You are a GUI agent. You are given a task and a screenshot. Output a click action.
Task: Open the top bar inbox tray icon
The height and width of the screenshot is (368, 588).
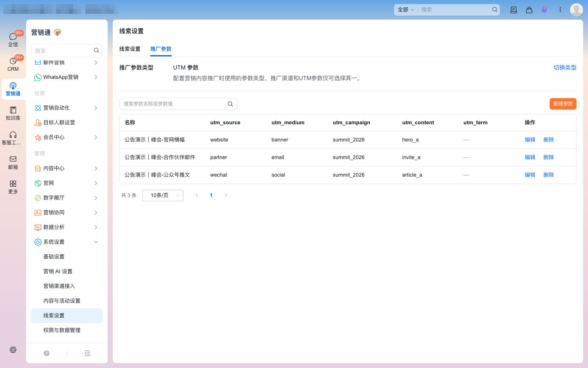coord(514,10)
